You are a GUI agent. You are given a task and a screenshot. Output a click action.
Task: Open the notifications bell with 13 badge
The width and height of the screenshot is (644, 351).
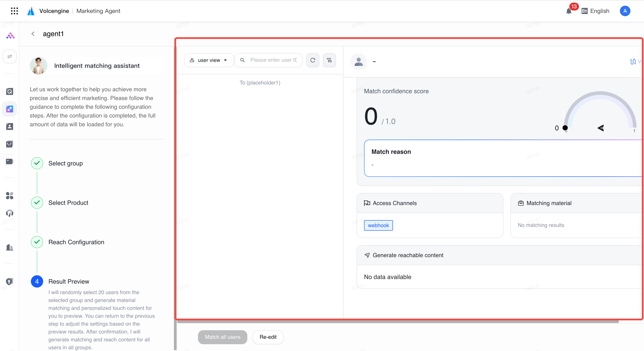pyautogui.click(x=569, y=11)
